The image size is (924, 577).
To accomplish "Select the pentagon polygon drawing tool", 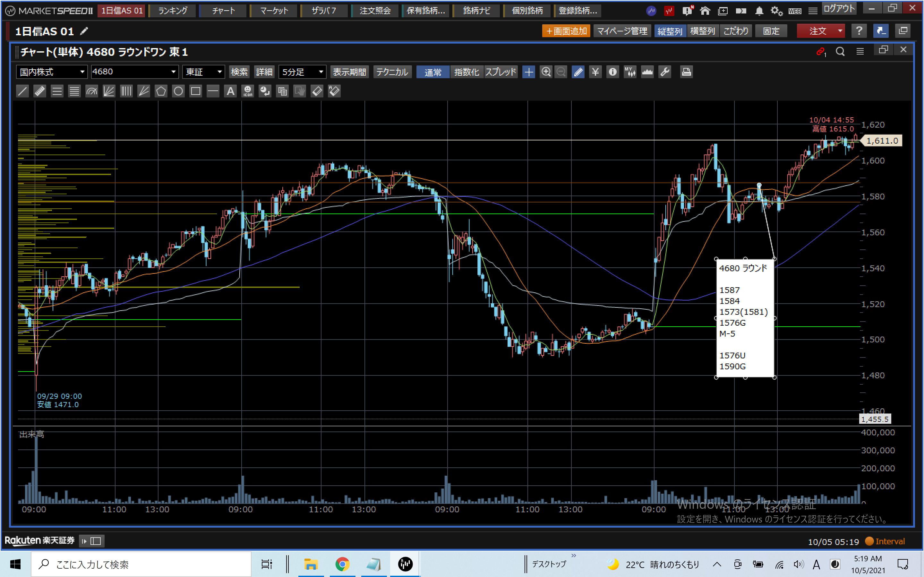I will [x=161, y=91].
